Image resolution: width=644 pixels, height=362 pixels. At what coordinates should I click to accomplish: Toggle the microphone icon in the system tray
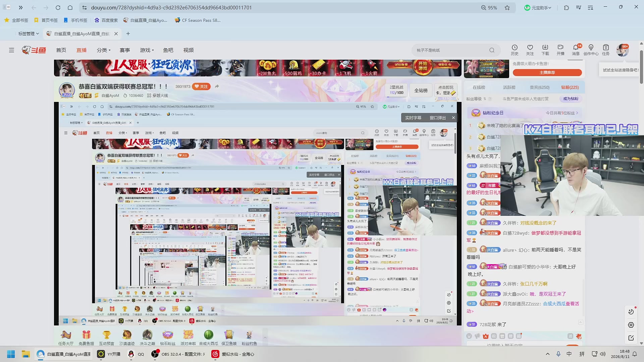558,354
